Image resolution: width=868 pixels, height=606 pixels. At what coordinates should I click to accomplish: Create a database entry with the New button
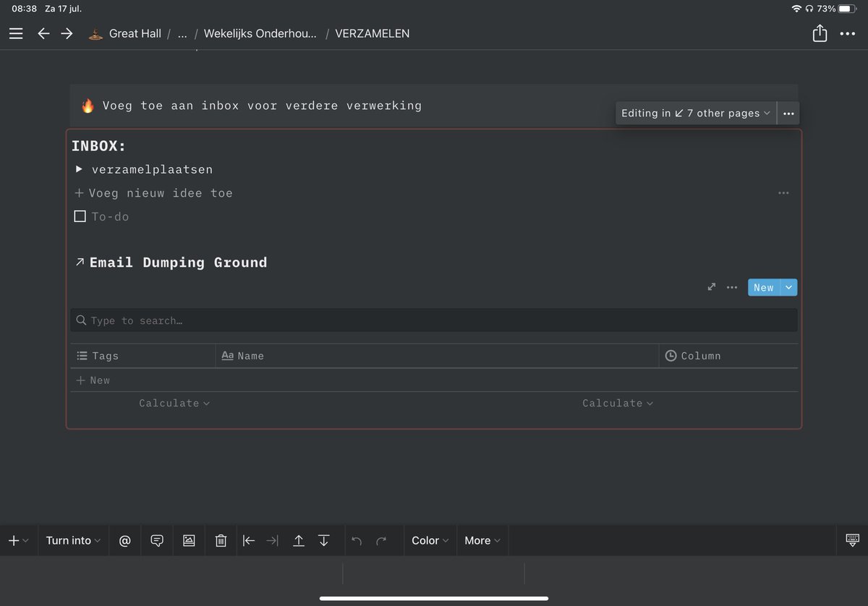click(763, 287)
